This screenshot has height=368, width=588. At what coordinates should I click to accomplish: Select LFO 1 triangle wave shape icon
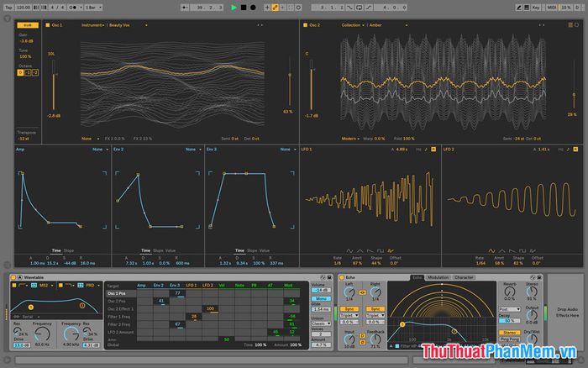[x=360, y=250]
